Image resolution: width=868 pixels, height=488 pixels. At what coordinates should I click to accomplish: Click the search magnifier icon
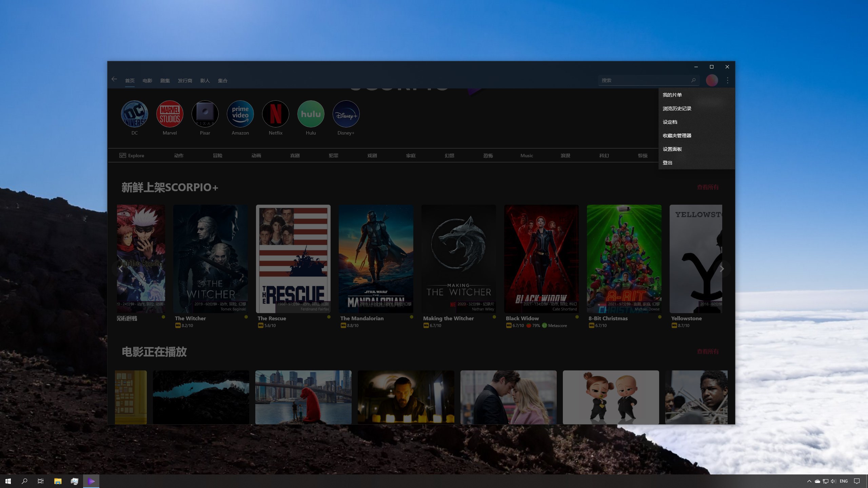click(x=693, y=80)
